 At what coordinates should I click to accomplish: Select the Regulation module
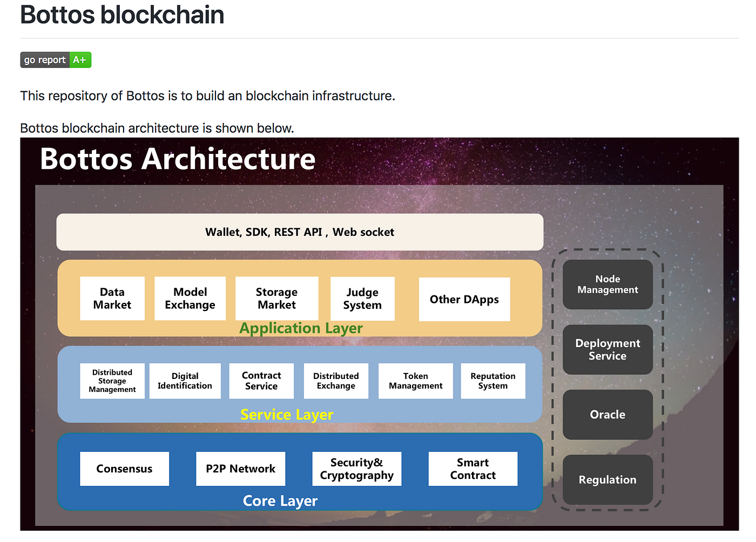click(607, 480)
